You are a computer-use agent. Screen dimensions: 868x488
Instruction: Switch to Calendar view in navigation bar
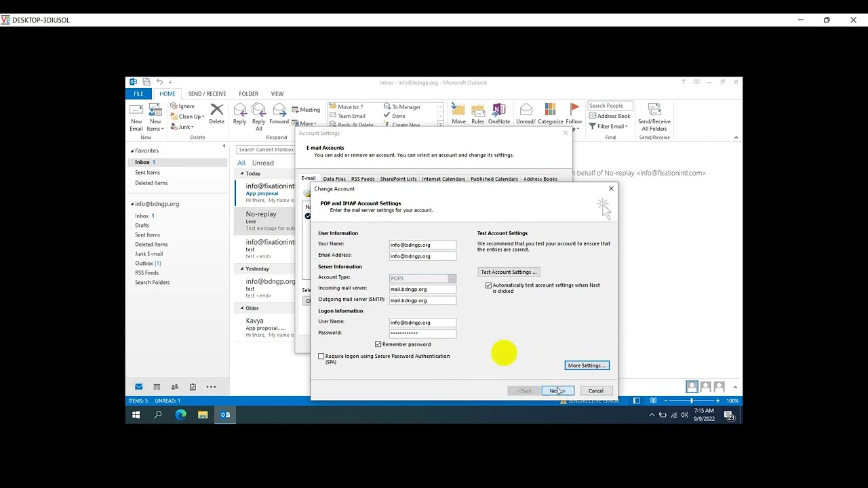click(x=157, y=386)
